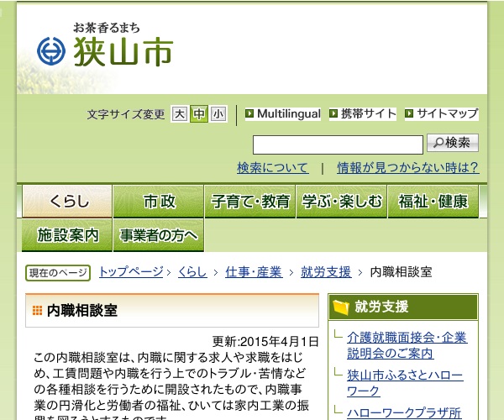Open 狭山市ふるさとハローワーク sidebar link
The width and height of the screenshot is (504, 420).
(404, 382)
